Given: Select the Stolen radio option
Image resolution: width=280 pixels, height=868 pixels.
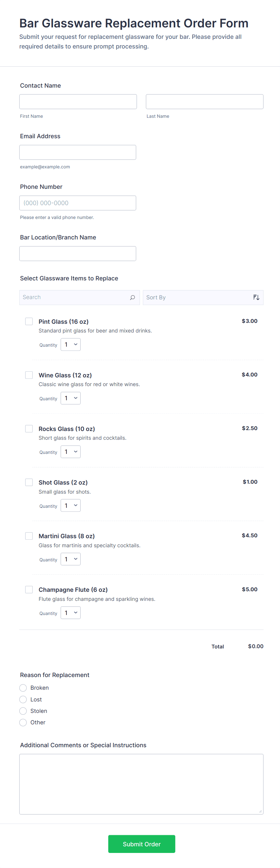Looking at the screenshot, I should [23, 711].
